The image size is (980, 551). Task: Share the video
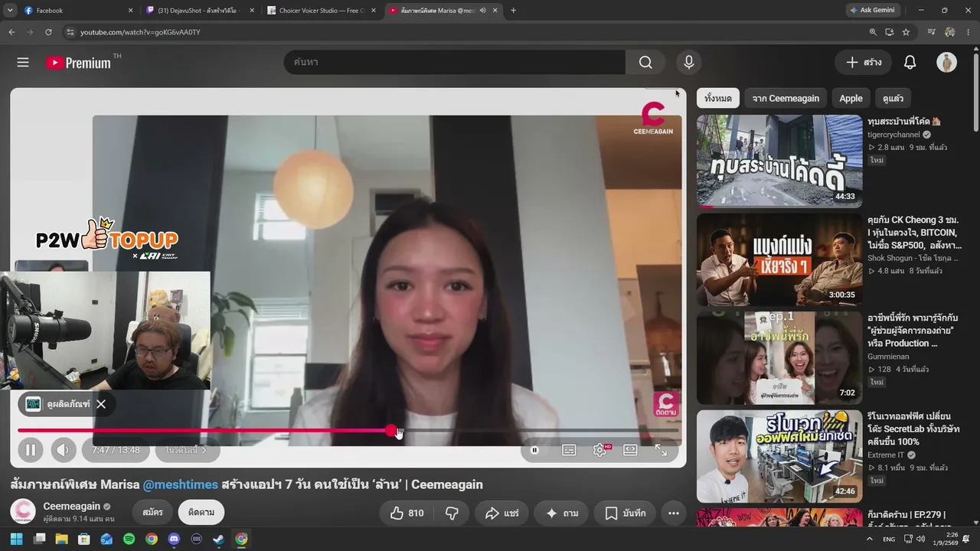tap(501, 514)
